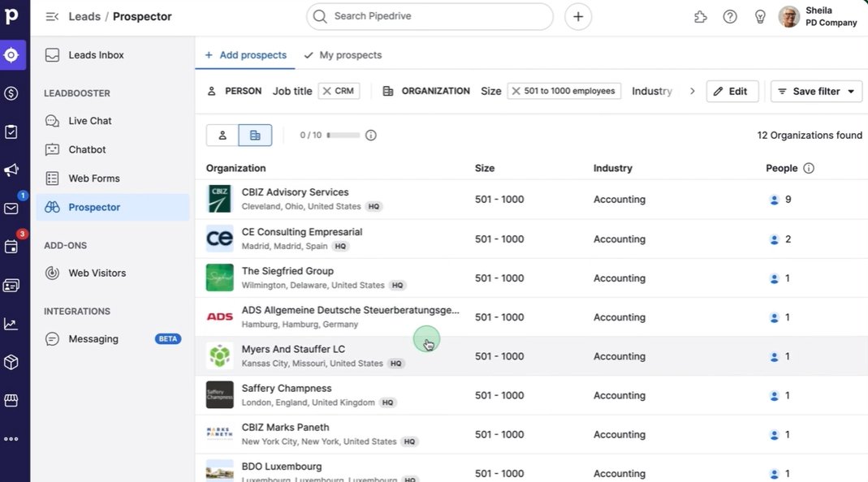Viewport: 868px width, 482px height.
Task: Click CE Consulting logo thumbnail
Action: (x=220, y=239)
